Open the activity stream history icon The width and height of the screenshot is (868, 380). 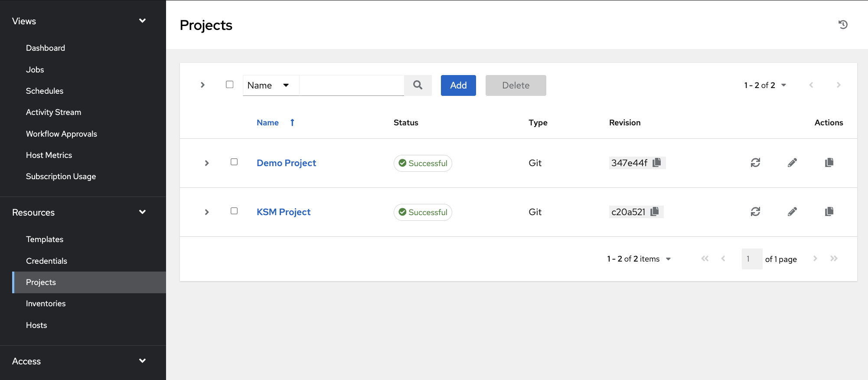843,25
